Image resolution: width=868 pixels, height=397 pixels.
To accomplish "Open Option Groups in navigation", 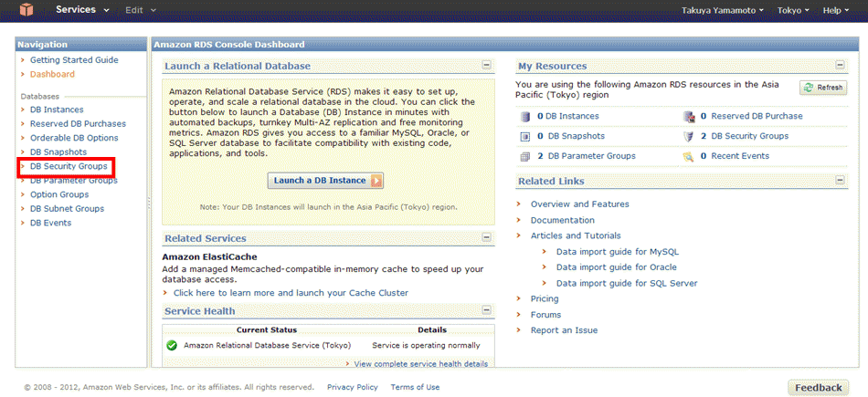I will coord(59,194).
